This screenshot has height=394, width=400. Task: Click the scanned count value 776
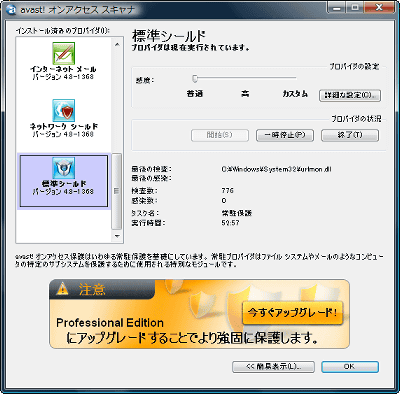[x=228, y=191]
